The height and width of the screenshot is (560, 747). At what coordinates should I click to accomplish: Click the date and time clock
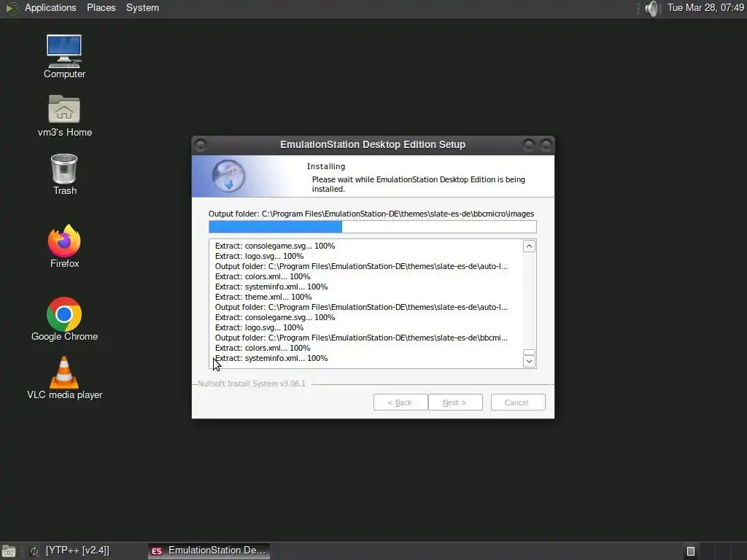coord(705,7)
